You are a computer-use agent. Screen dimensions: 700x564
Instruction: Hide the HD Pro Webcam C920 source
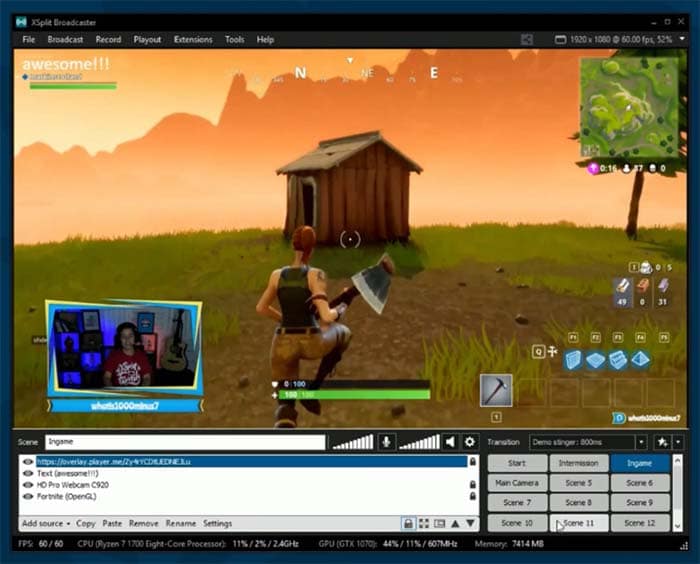[x=28, y=485]
